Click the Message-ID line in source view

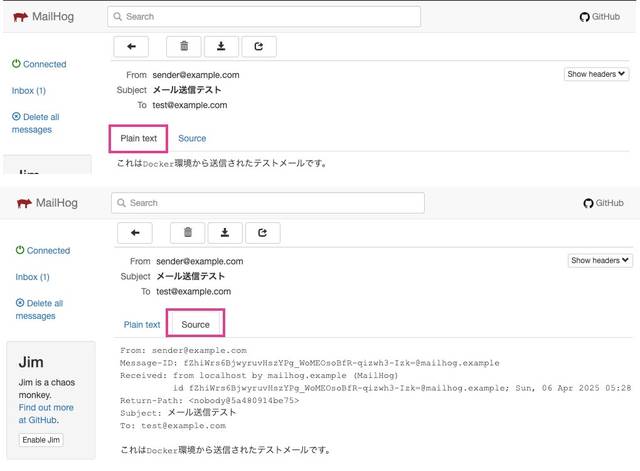click(309, 363)
